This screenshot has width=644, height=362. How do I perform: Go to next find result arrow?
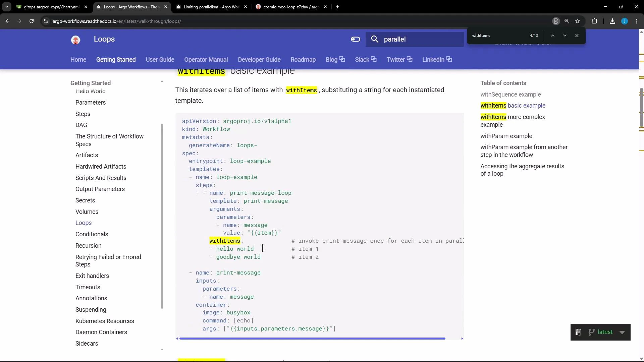(565, 36)
